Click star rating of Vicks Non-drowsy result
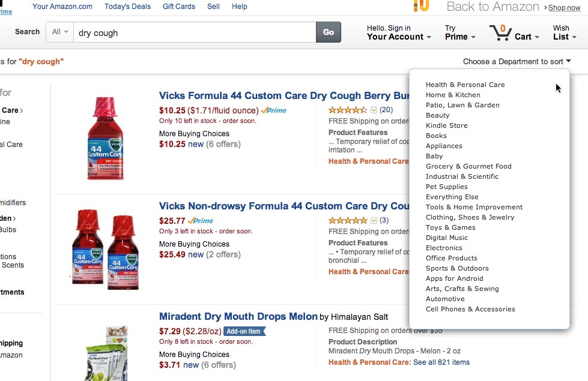Viewport: 588px width, 381px height. pos(347,220)
